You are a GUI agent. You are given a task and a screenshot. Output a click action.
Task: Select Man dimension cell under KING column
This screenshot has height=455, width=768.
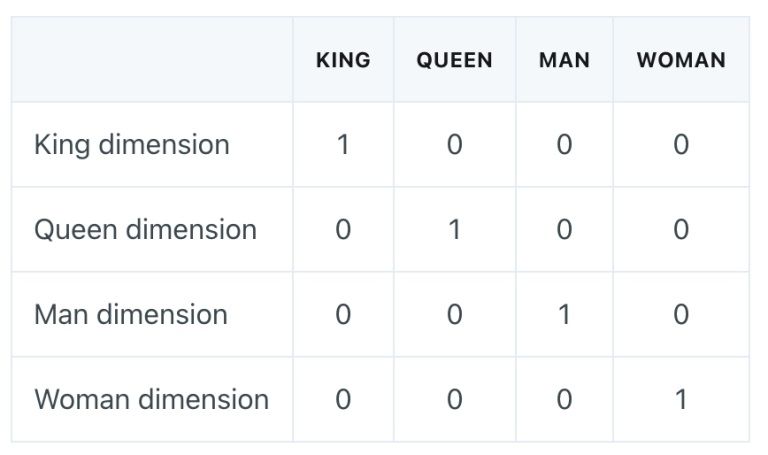[343, 315]
